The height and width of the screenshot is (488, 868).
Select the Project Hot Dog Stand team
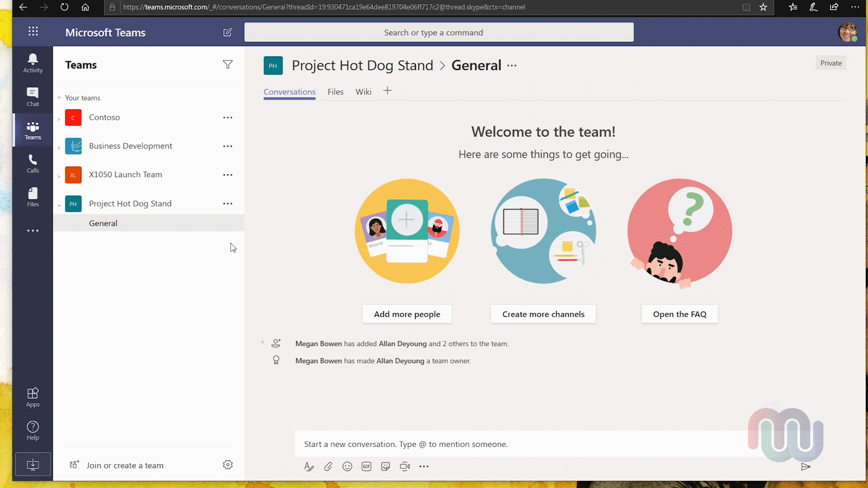[x=130, y=204]
